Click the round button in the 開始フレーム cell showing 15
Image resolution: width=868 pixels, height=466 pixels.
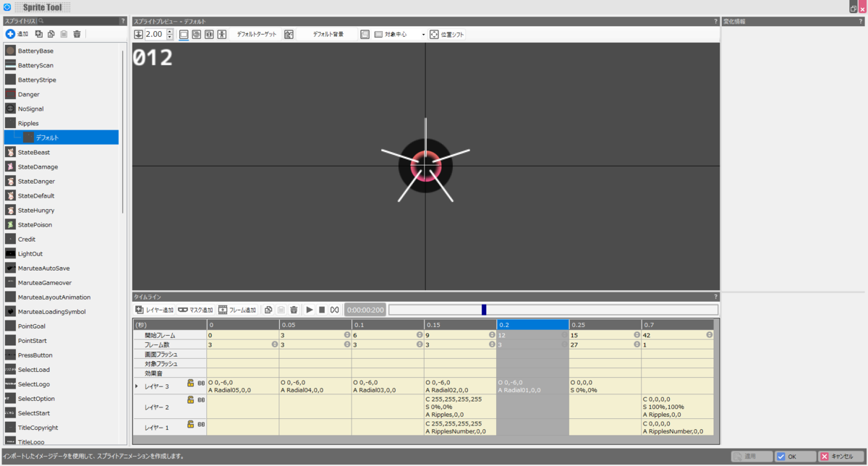coord(637,335)
